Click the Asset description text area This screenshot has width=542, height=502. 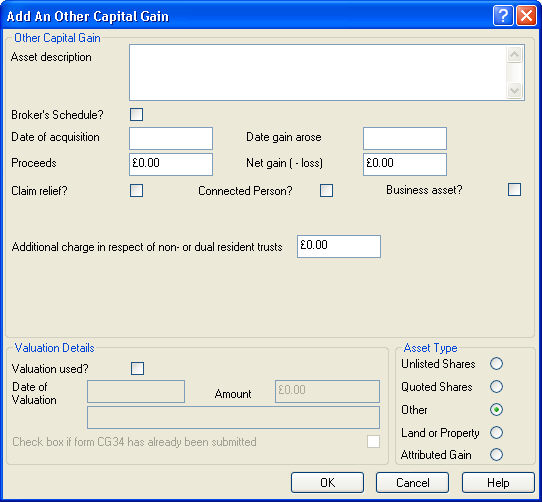[318, 73]
